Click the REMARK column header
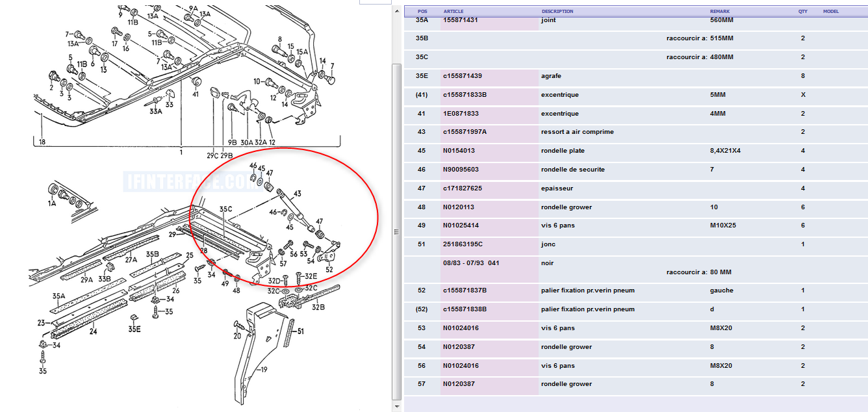The image size is (868, 412). pyautogui.click(x=720, y=11)
